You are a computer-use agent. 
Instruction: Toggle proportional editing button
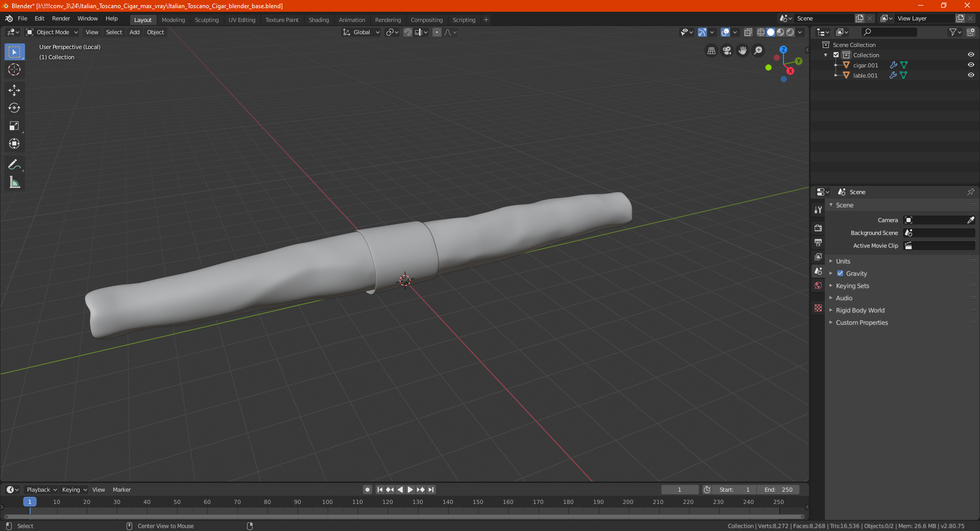[x=437, y=32]
